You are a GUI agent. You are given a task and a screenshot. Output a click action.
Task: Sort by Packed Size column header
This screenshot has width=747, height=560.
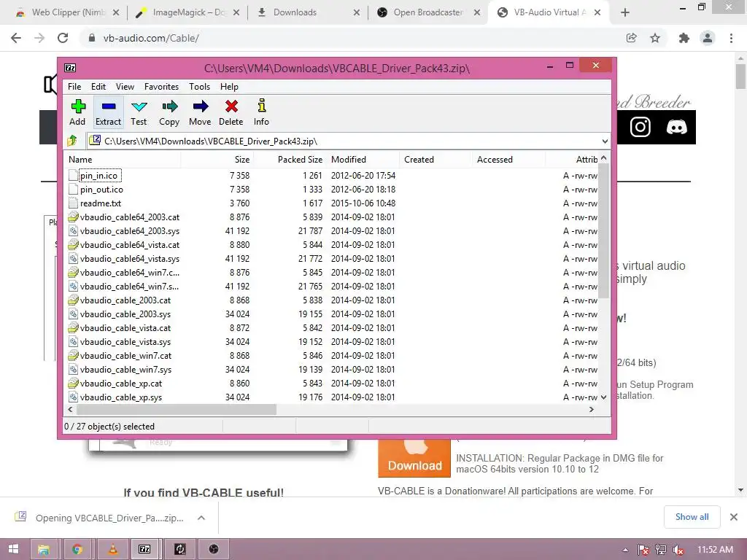(x=290, y=160)
